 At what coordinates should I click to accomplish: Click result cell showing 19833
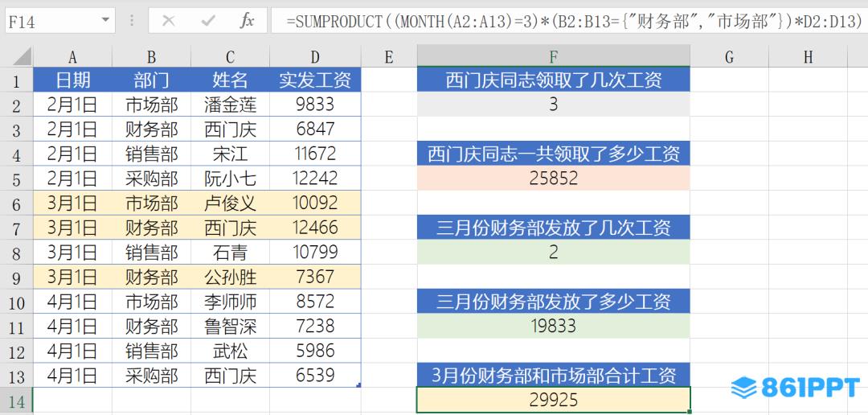tap(554, 326)
